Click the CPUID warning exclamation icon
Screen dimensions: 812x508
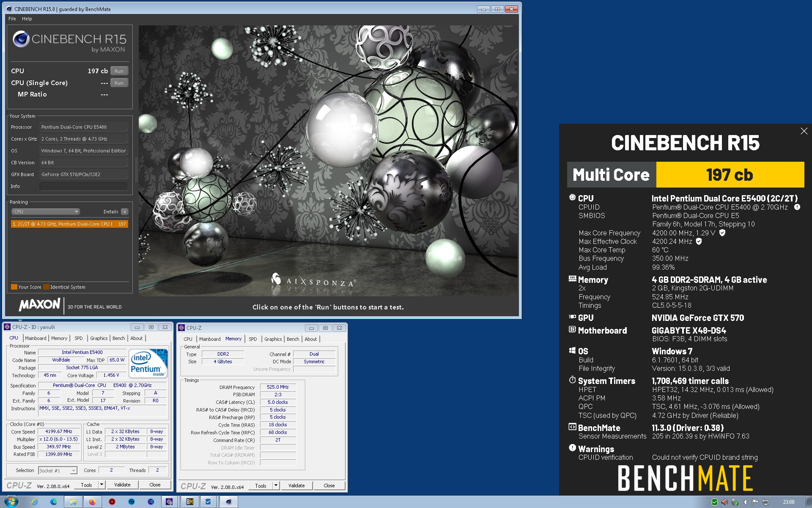click(x=797, y=207)
